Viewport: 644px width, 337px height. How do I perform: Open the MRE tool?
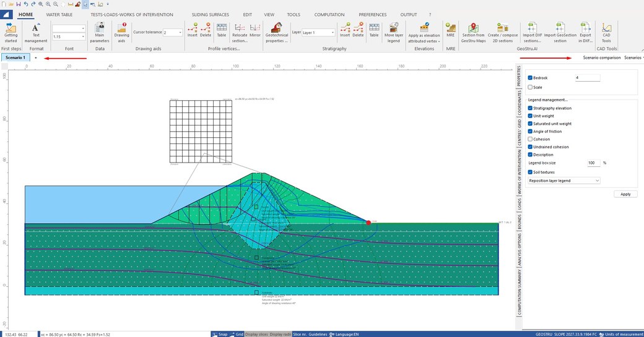pos(451,30)
